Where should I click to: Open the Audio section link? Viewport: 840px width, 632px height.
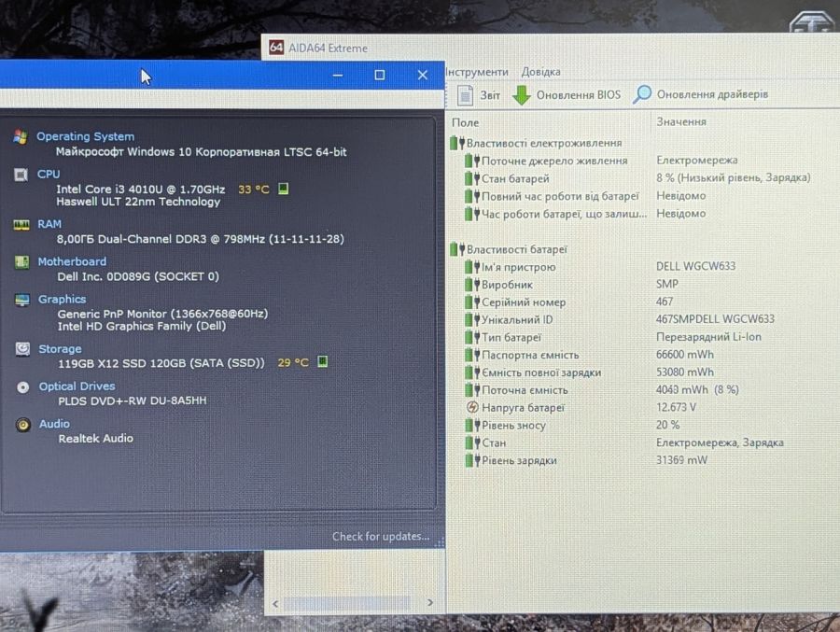coord(54,424)
